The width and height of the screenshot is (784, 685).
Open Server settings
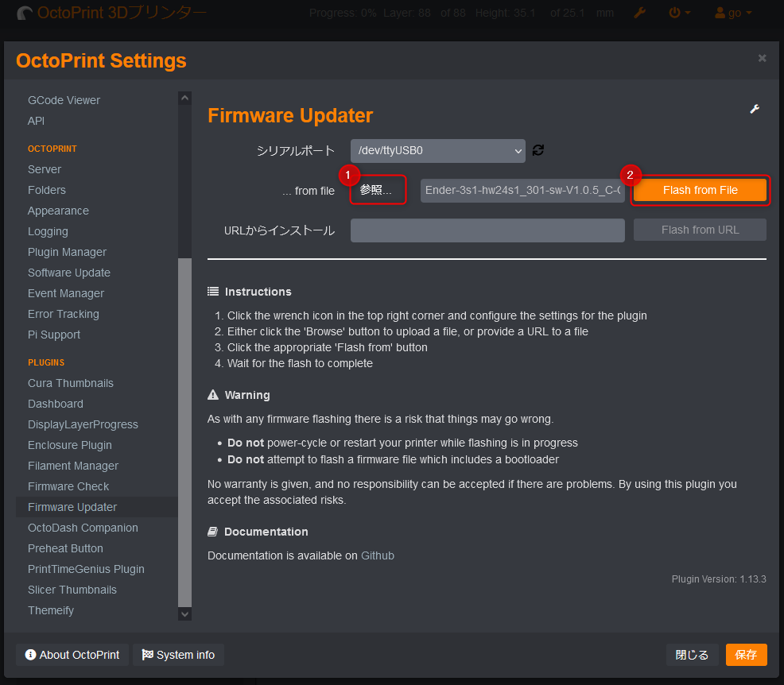pos(45,169)
